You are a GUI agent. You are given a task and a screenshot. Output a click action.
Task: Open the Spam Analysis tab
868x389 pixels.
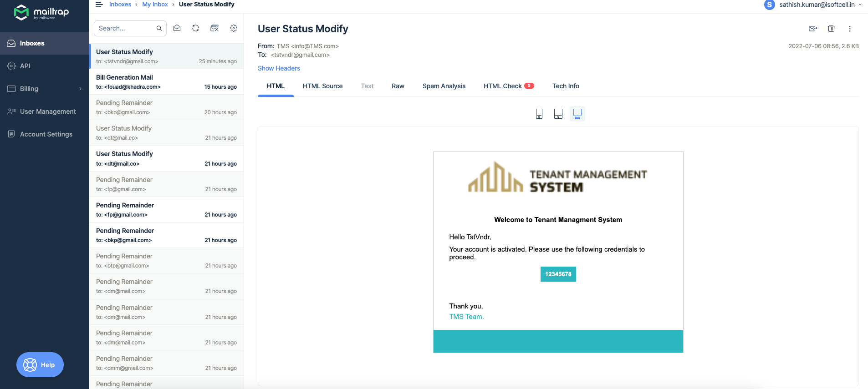click(x=444, y=86)
